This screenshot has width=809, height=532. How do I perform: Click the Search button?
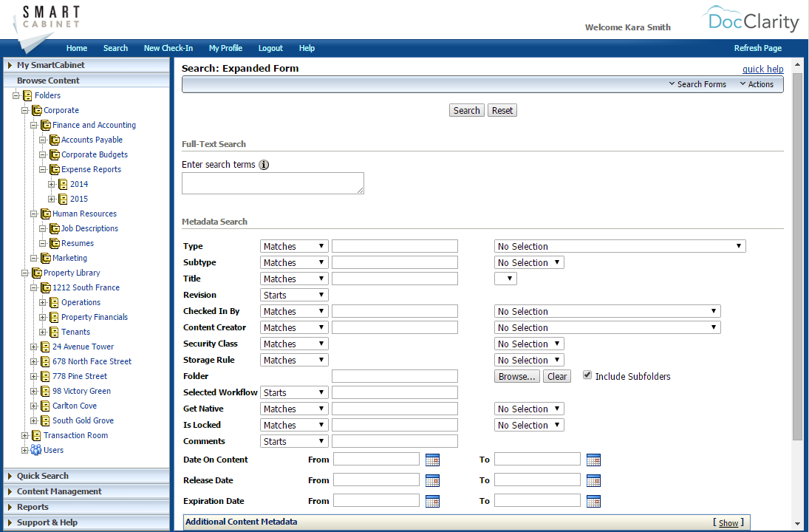pyautogui.click(x=466, y=109)
